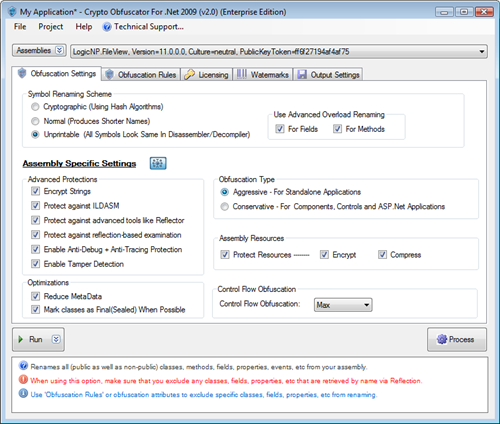Viewport: 500px width, 424px height.
Task: Open the Project menu
Action: pos(51,27)
